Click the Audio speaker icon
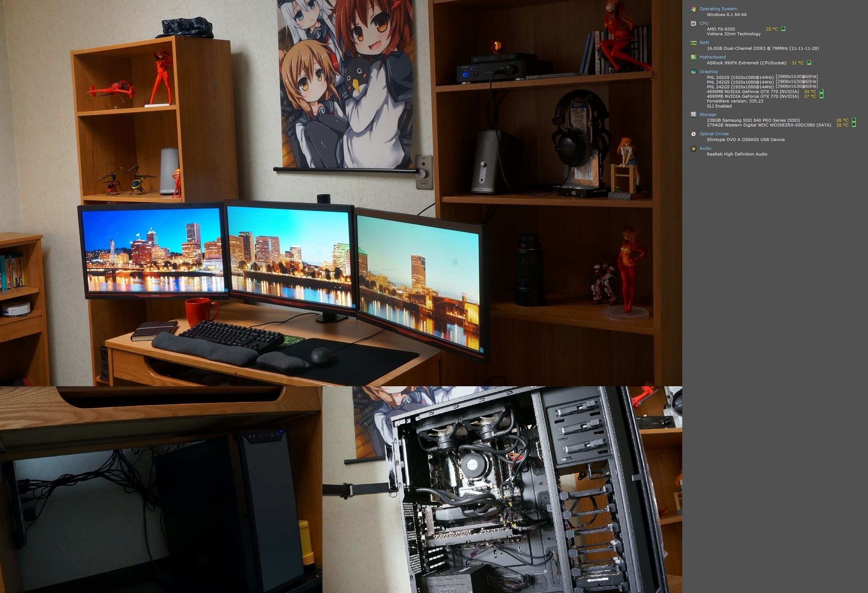 tap(694, 149)
